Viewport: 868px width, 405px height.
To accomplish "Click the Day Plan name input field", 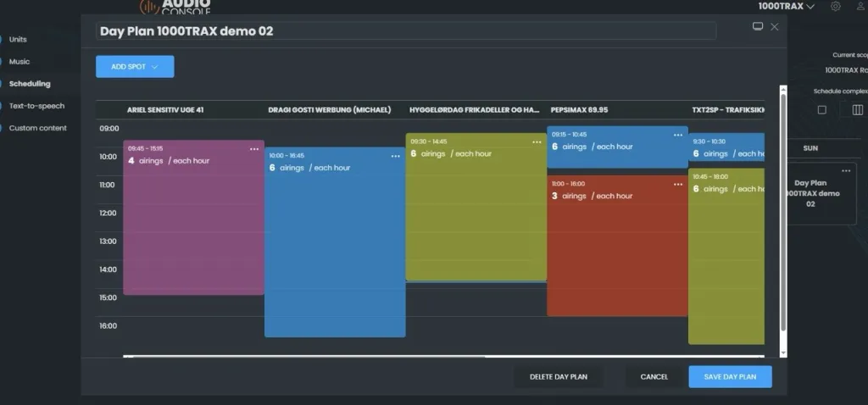I will pos(405,31).
